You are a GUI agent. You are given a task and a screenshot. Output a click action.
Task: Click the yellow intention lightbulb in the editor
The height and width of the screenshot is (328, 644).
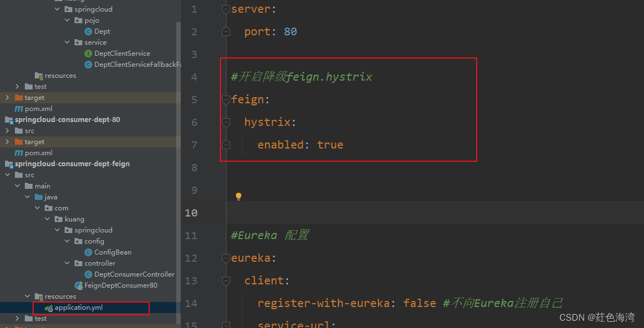[x=238, y=196]
